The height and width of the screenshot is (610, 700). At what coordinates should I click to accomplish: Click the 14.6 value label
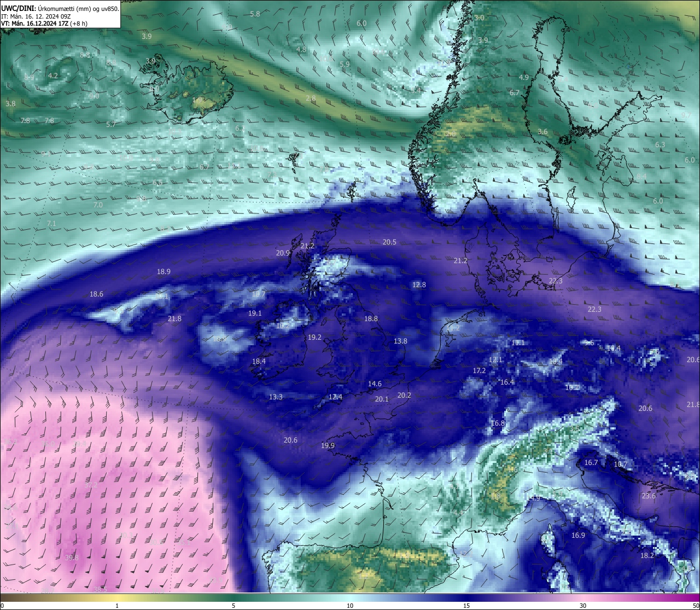tap(375, 384)
